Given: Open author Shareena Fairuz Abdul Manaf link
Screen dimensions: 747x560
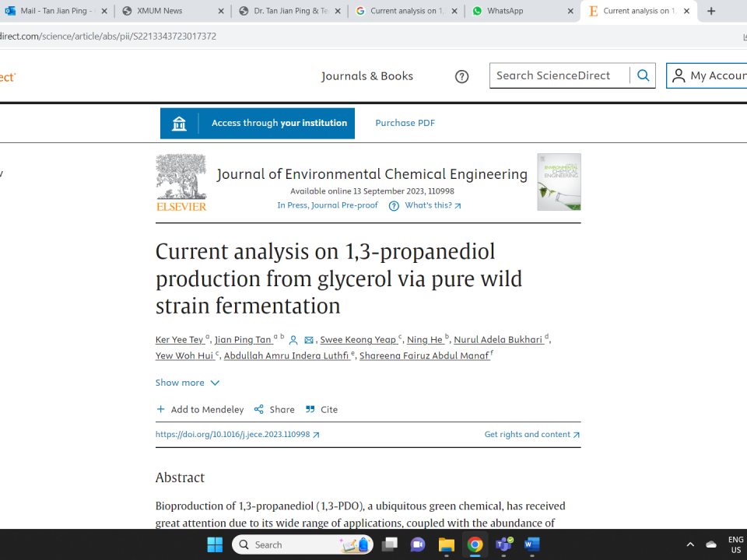Looking at the screenshot, I should coord(424,355).
